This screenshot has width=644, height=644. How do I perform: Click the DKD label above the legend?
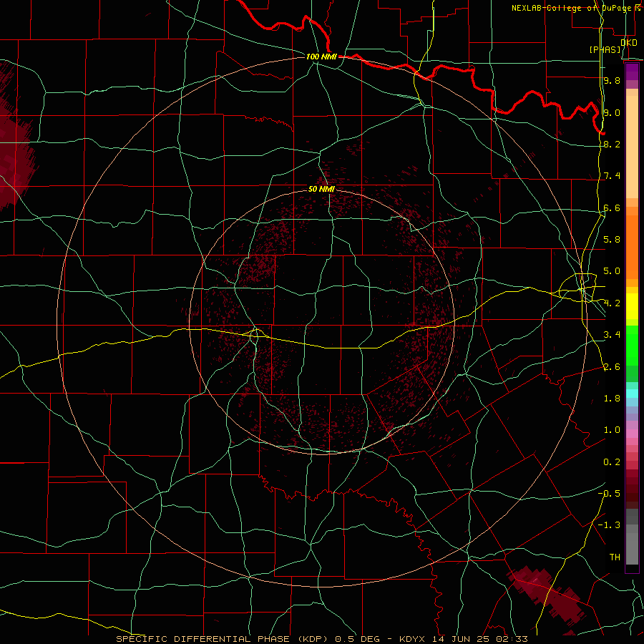tap(629, 42)
